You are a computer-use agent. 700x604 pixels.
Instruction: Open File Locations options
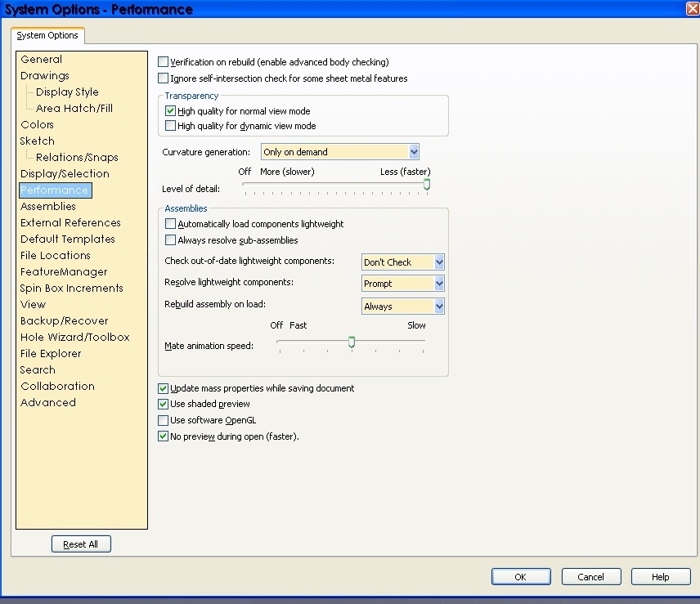pos(56,256)
